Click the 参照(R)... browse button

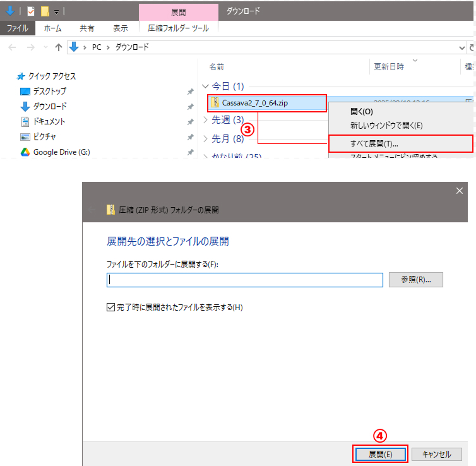click(416, 279)
